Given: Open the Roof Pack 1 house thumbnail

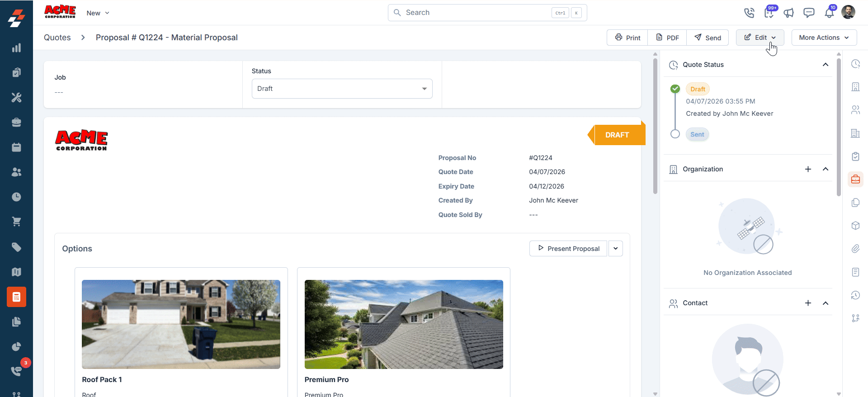Looking at the screenshot, I should [x=181, y=324].
